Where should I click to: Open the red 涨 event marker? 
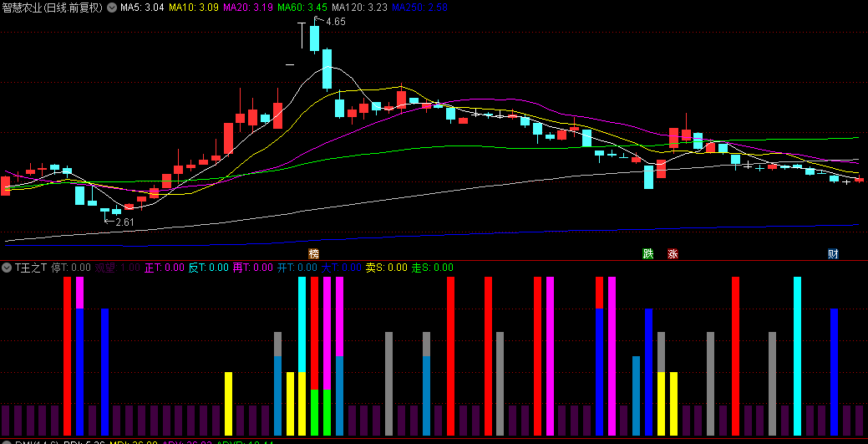coord(673,254)
